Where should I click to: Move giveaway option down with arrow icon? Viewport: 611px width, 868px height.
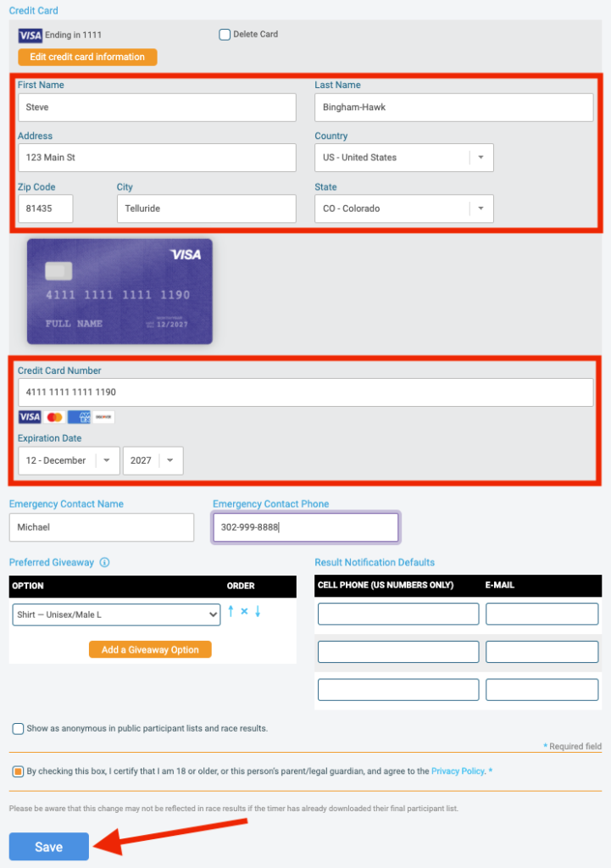pyautogui.click(x=258, y=611)
